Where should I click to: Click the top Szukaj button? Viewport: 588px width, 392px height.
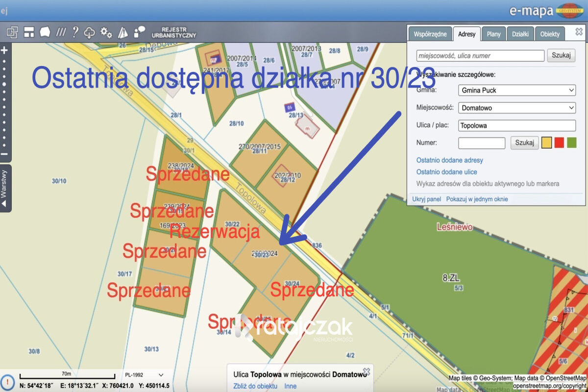pos(561,55)
